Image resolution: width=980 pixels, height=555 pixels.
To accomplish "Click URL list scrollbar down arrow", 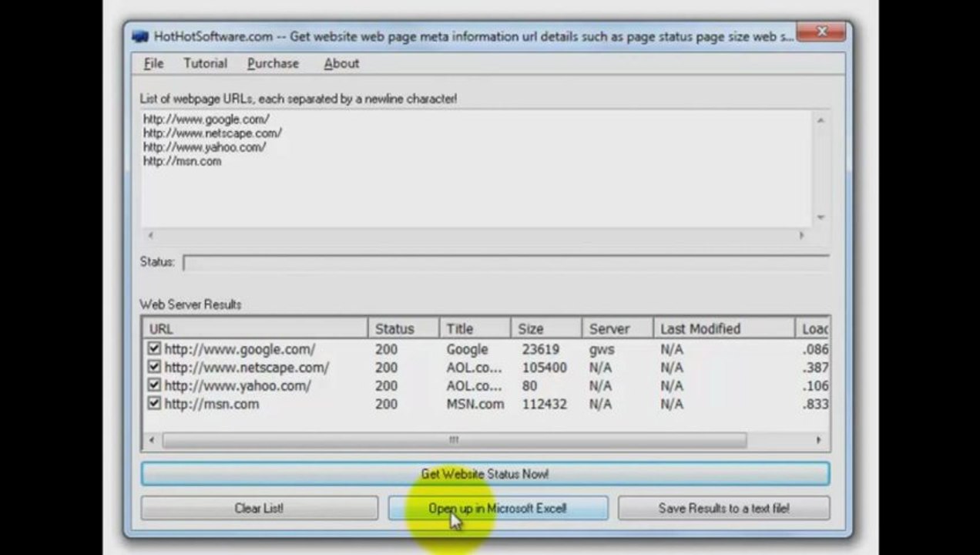I will pos(821,217).
